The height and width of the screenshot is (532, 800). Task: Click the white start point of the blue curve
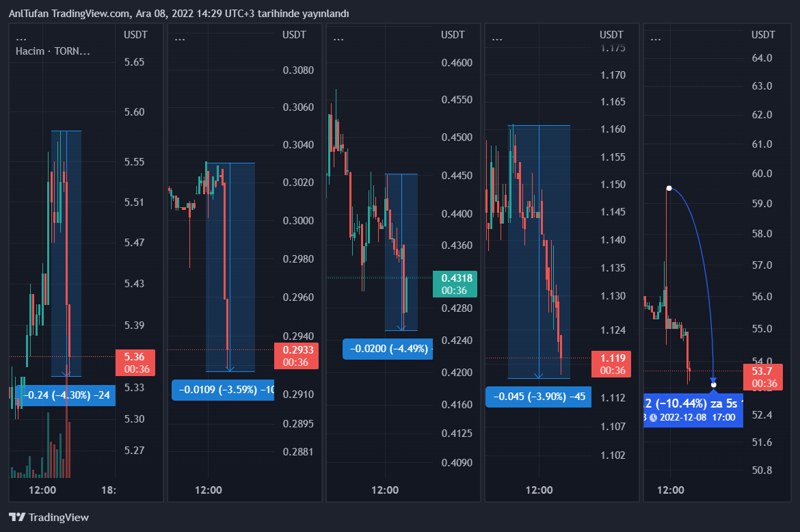(x=669, y=188)
